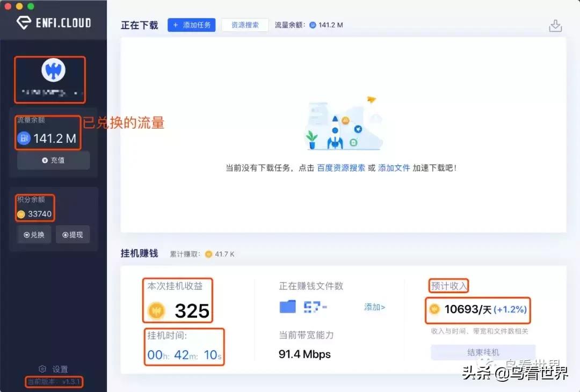The image size is (580, 392).
Task: Click the download icon at top right
Action: [x=556, y=25]
